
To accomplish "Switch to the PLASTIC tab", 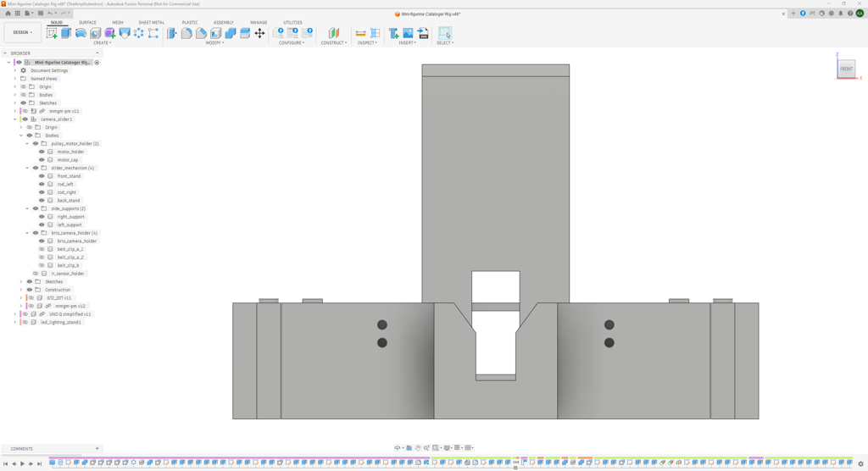I will pyautogui.click(x=190, y=23).
